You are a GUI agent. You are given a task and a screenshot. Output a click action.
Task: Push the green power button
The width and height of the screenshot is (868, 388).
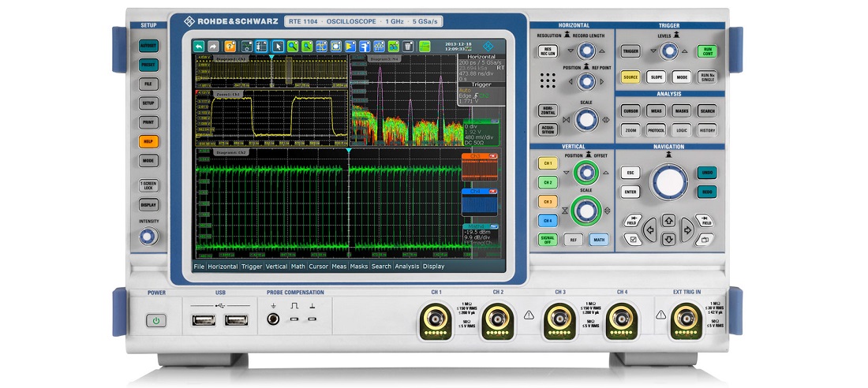pyautogui.click(x=156, y=320)
